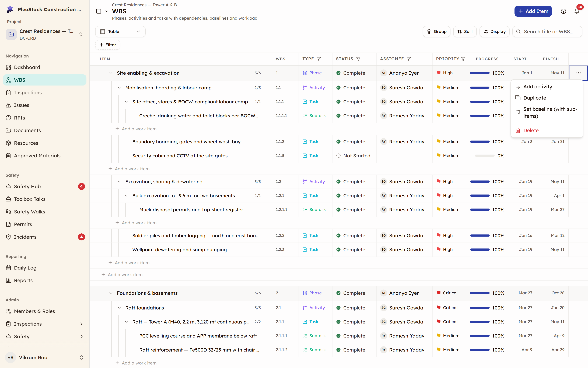Open Toolbox Talks page
The height and width of the screenshot is (368, 588).
tap(44, 199)
